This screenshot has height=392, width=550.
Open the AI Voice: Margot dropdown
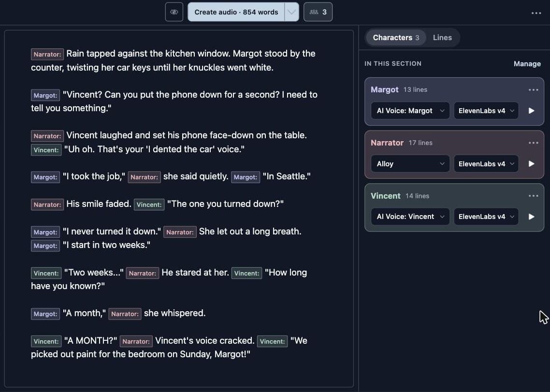point(410,111)
